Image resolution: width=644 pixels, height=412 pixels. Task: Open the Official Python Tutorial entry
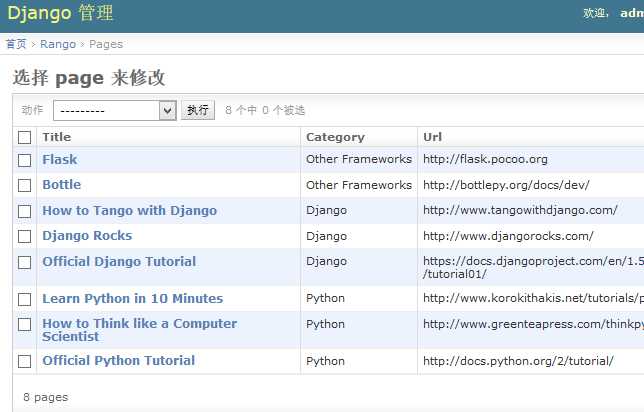(x=119, y=360)
